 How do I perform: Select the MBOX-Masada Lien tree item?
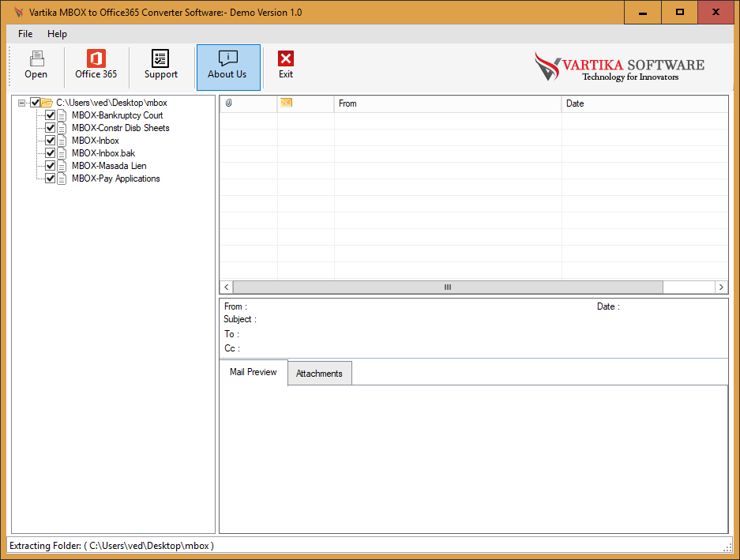109,166
